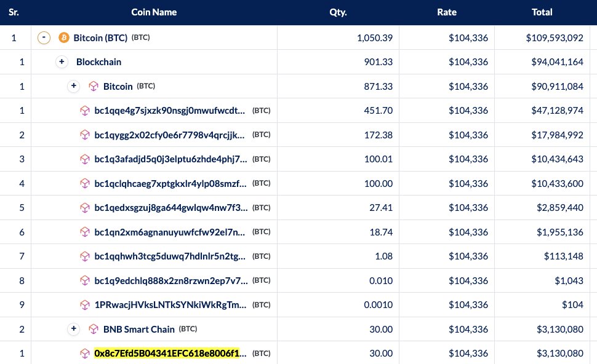Viewport: 597px width, 364px height.
Task: Click the cube icon for bc1q9edchlq888x2 address
Action: [84, 281]
